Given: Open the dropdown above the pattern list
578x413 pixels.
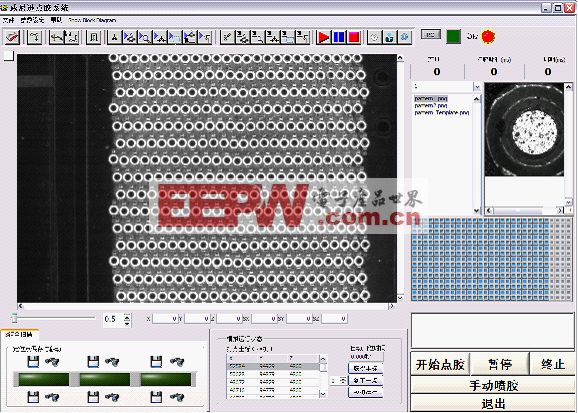Looking at the screenshot, I should point(477,87).
